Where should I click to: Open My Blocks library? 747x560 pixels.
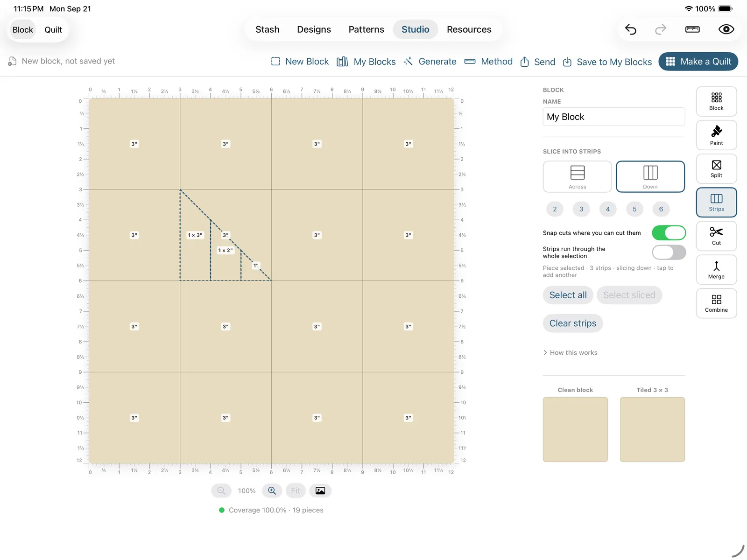pyautogui.click(x=366, y=62)
